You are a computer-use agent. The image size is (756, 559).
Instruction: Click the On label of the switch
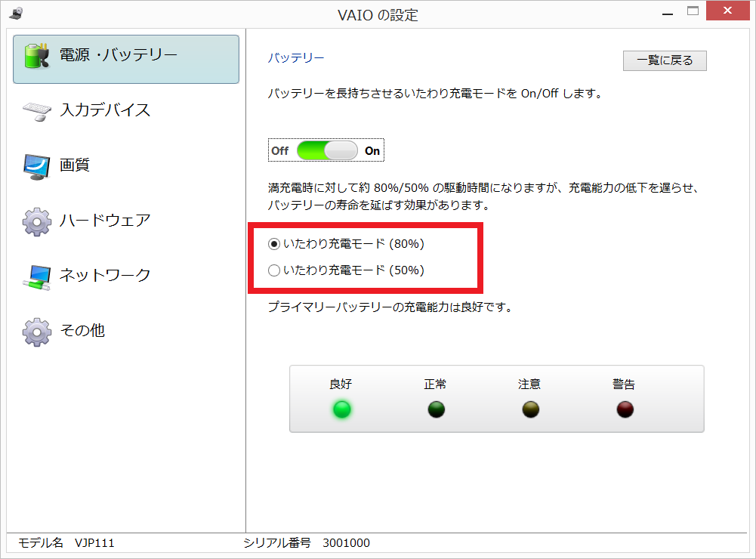[x=372, y=151]
